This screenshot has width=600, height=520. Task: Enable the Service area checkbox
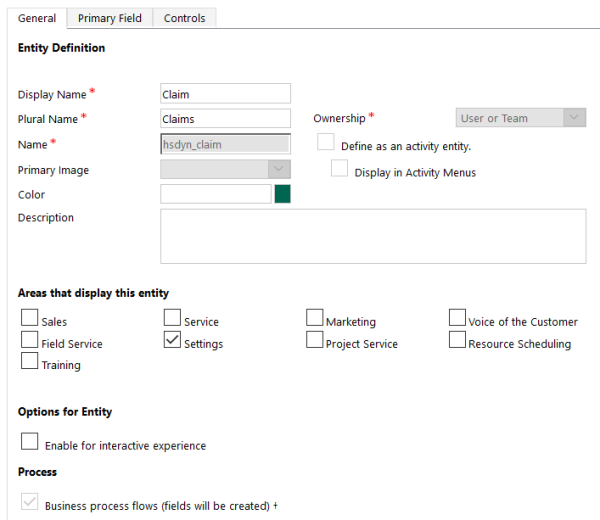tap(172, 318)
